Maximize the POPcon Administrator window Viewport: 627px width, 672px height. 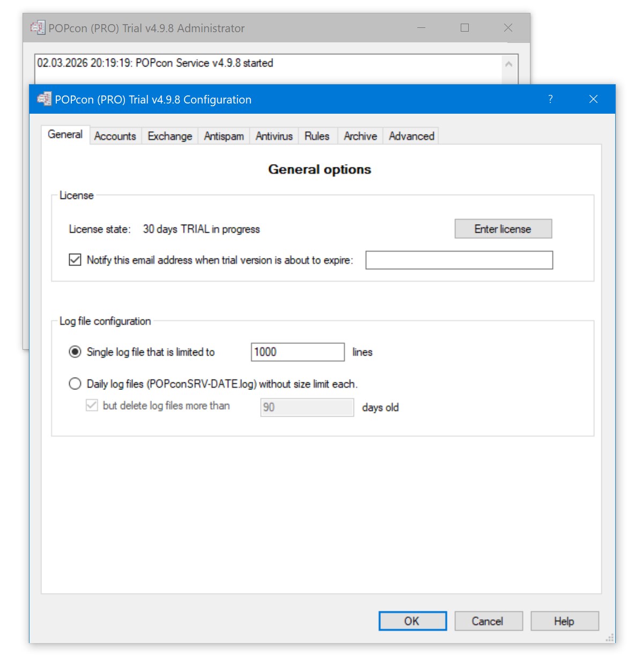[464, 28]
